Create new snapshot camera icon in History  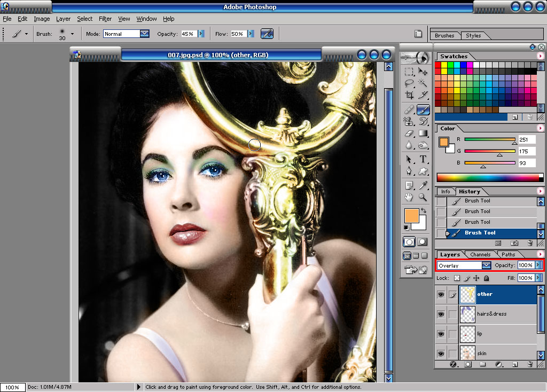pyautogui.click(x=514, y=243)
